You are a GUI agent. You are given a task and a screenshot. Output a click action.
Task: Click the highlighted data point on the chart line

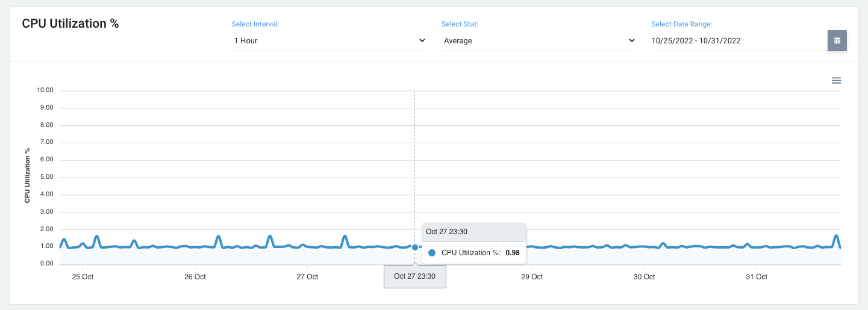[x=415, y=247]
